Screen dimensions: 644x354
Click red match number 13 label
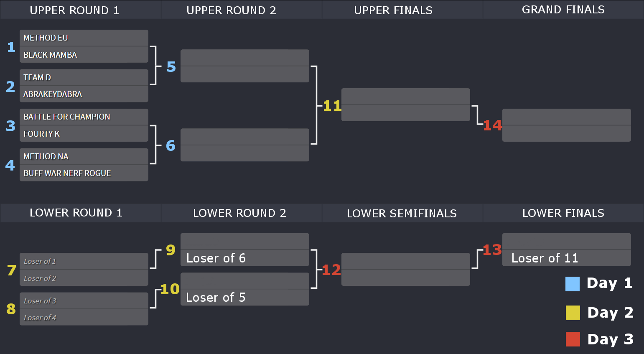492,250
